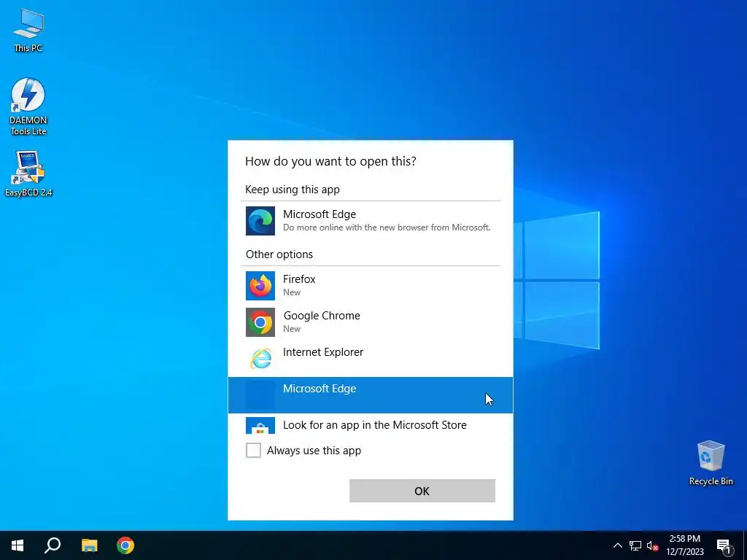
Task: Click the muted volume tray icon
Action: point(653,545)
